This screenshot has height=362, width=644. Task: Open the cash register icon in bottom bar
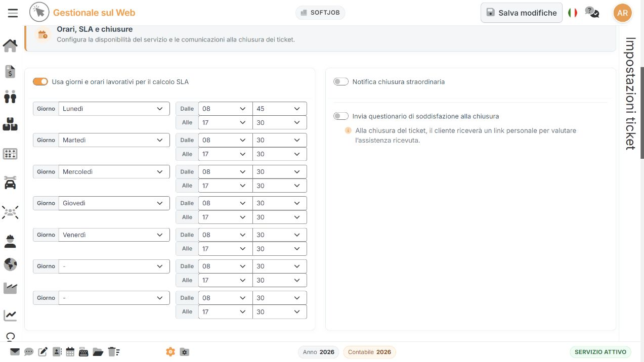83,352
